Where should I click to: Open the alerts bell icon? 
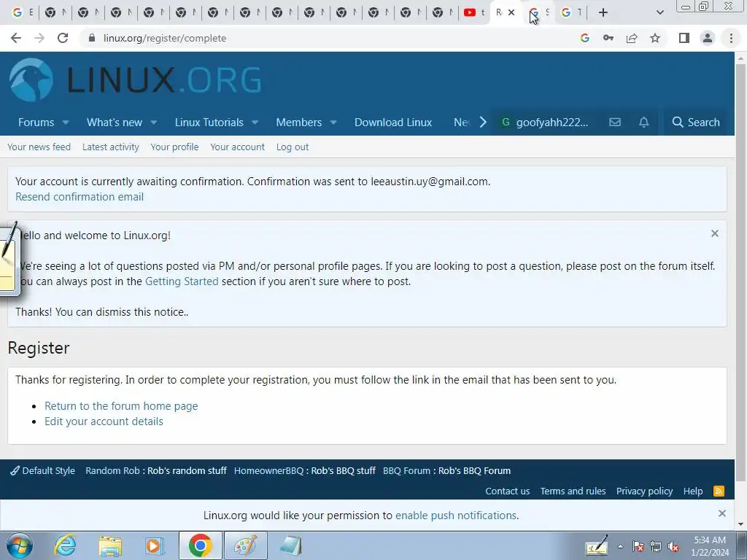tap(643, 122)
